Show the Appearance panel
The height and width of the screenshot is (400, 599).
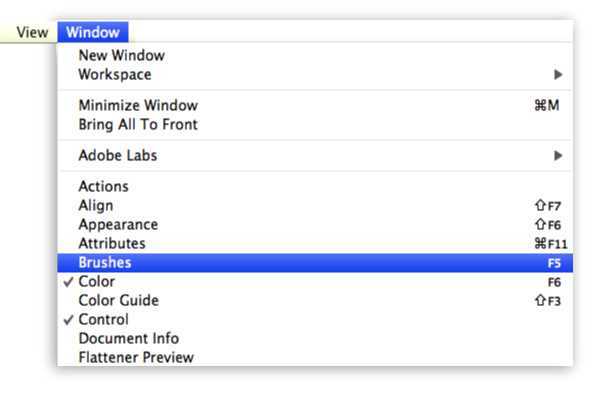click(x=315, y=225)
